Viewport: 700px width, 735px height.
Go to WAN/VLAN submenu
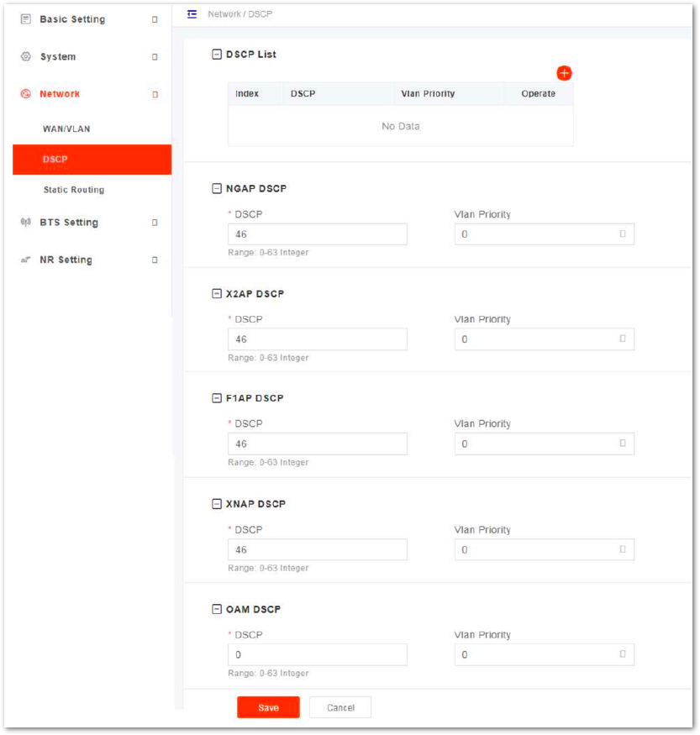tap(66, 129)
